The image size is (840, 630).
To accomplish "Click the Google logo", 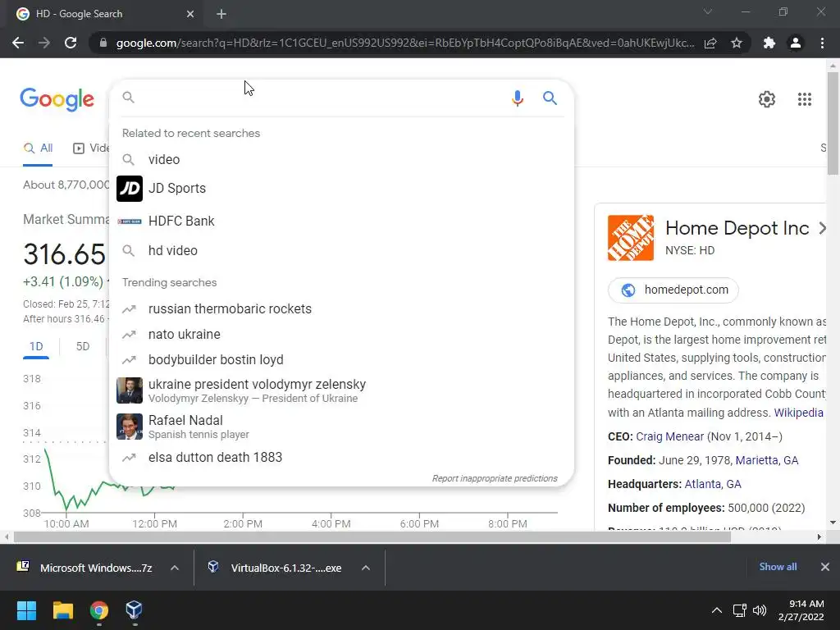I will point(57,99).
